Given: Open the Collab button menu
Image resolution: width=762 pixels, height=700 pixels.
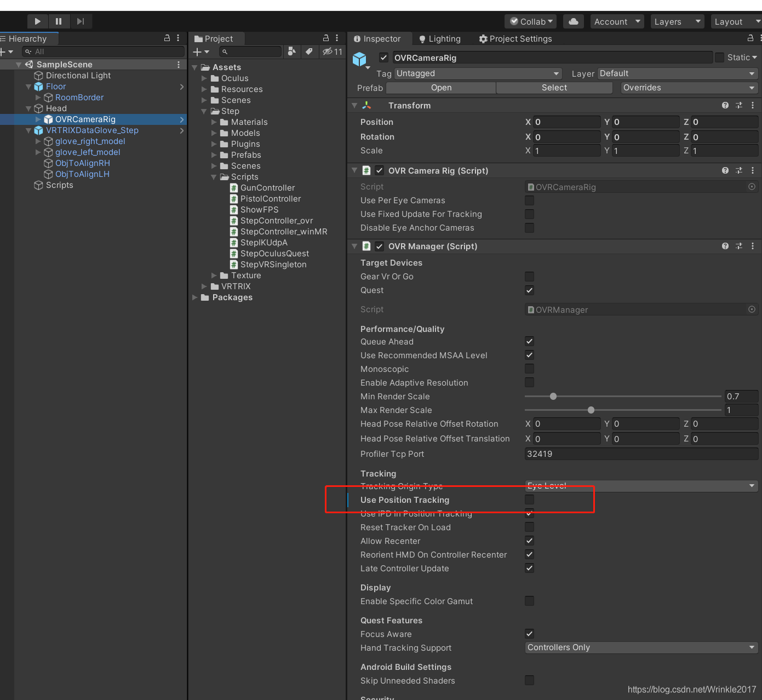Looking at the screenshot, I should (531, 21).
